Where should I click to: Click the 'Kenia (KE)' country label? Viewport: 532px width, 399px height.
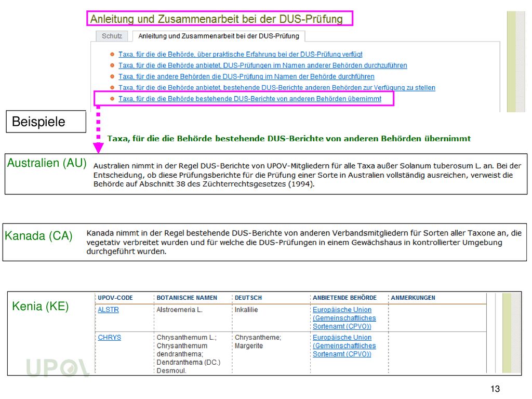click(41, 306)
